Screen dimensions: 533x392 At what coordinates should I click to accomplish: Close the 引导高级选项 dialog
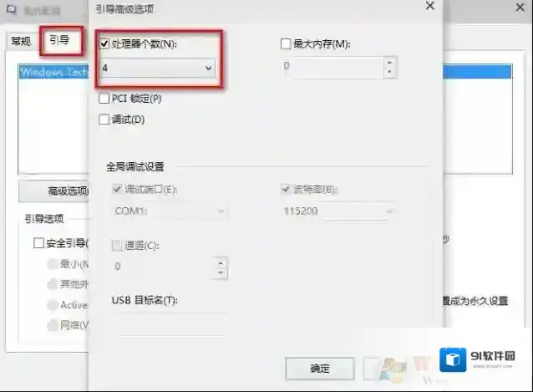[429, 7]
